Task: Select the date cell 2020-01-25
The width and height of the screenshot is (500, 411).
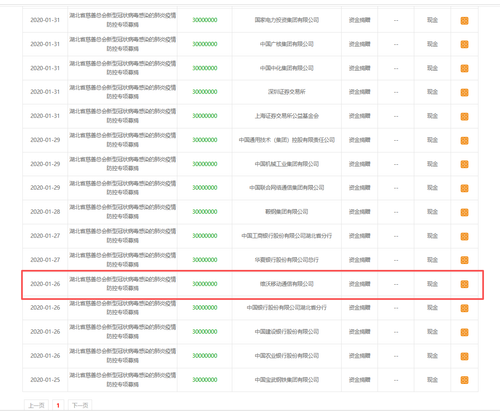Action: [x=45, y=379]
